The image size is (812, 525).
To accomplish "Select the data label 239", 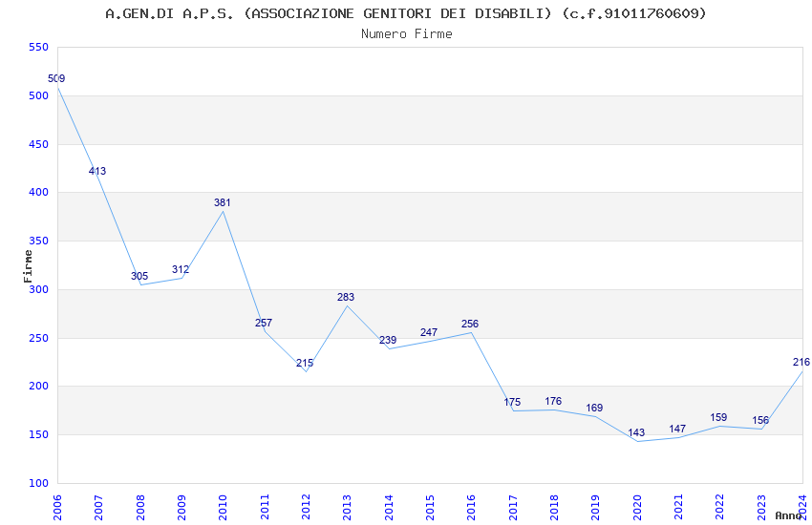I will click(x=388, y=340).
